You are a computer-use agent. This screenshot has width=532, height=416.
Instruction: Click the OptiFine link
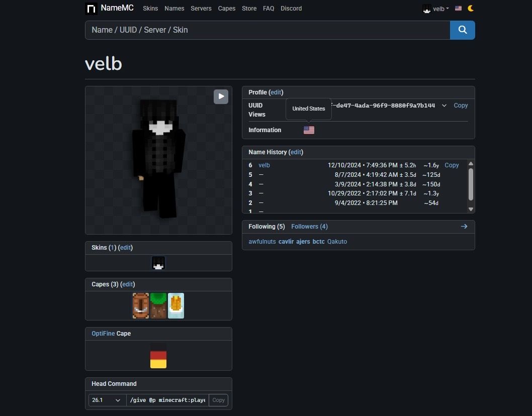pyautogui.click(x=103, y=334)
